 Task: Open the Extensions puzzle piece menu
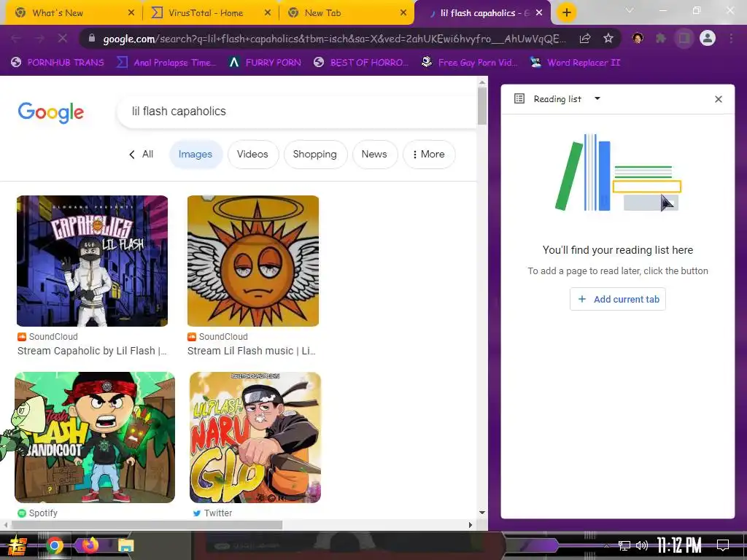click(660, 39)
